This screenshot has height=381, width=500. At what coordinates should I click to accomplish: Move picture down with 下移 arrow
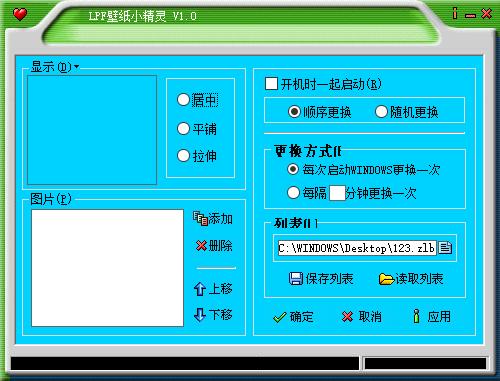tap(200, 314)
